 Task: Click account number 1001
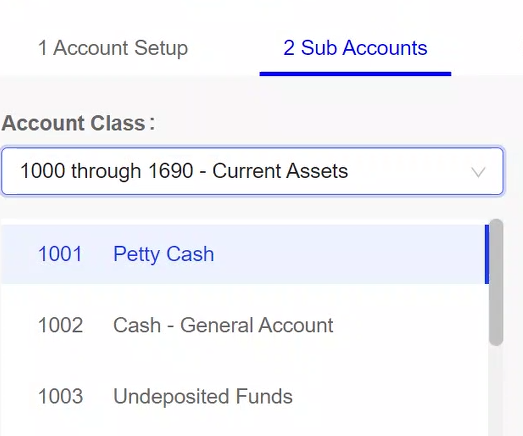[60, 254]
